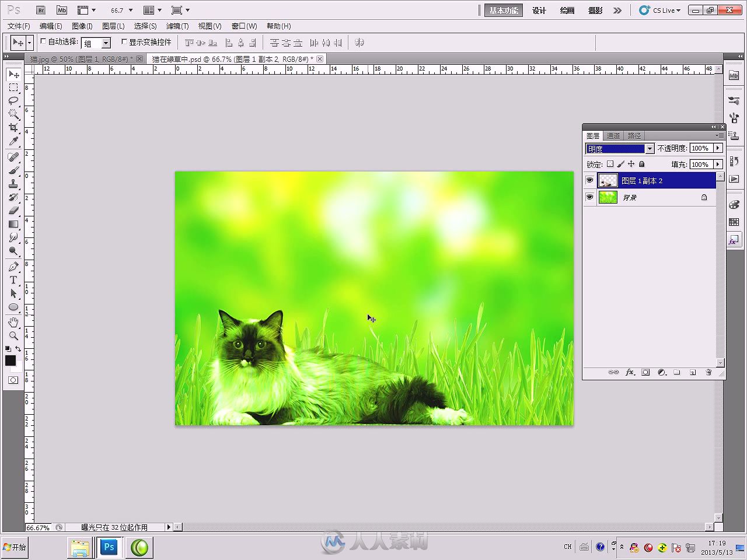Select the 设计 workspace
747x560 pixels.
point(539,10)
